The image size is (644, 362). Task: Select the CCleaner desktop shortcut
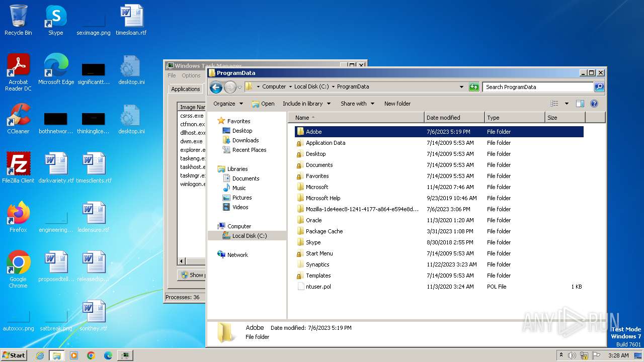[x=19, y=119]
